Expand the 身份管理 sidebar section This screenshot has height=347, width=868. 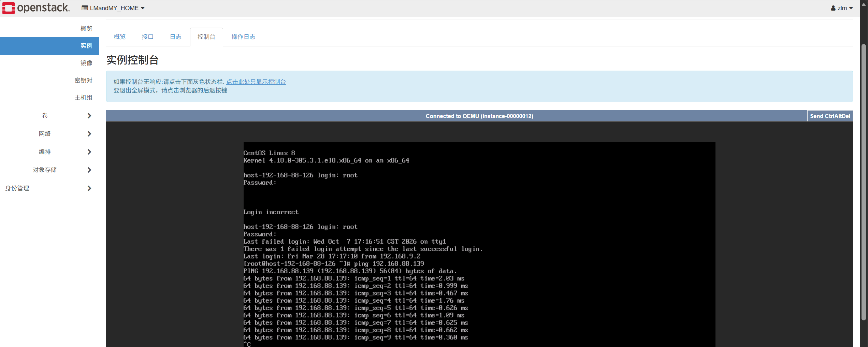(49, 188)
